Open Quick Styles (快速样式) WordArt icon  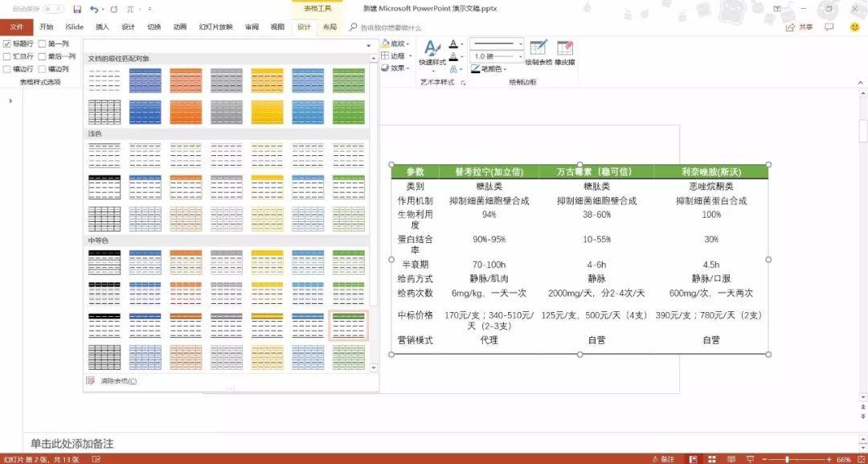pos(432,53)
